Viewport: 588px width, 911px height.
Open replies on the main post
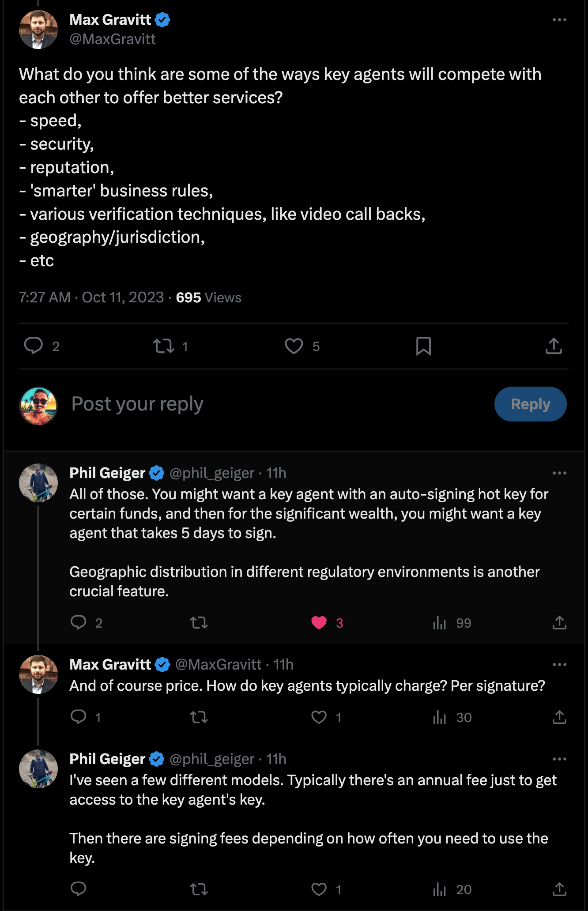(34, 346)
